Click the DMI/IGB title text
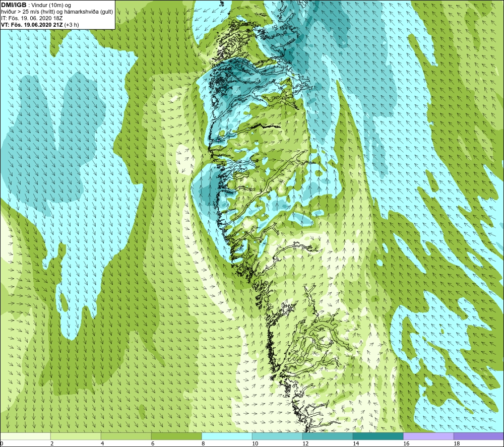The height and width of the screenshot is (447, 504). pos(14,5)
